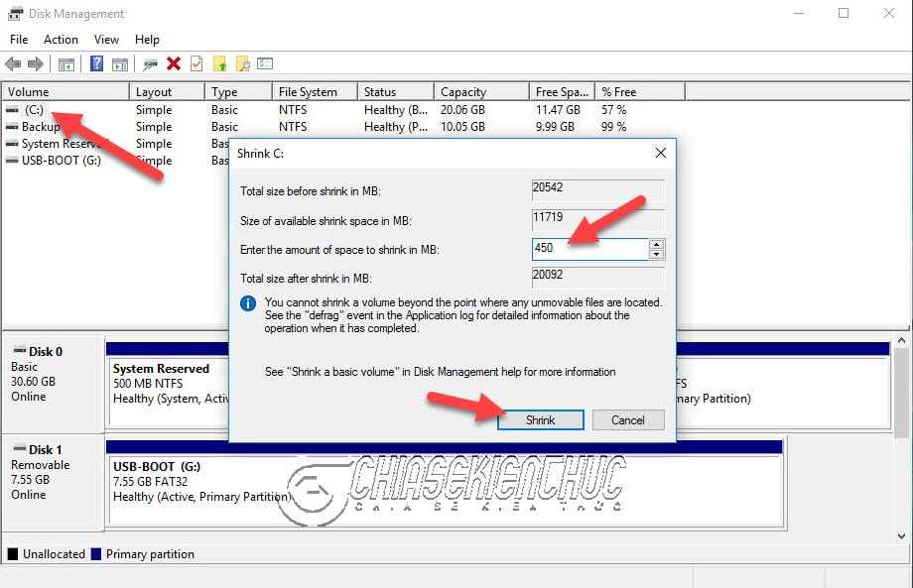
Task: Click the total size before shrink field
Action: (x=598, y=189)
